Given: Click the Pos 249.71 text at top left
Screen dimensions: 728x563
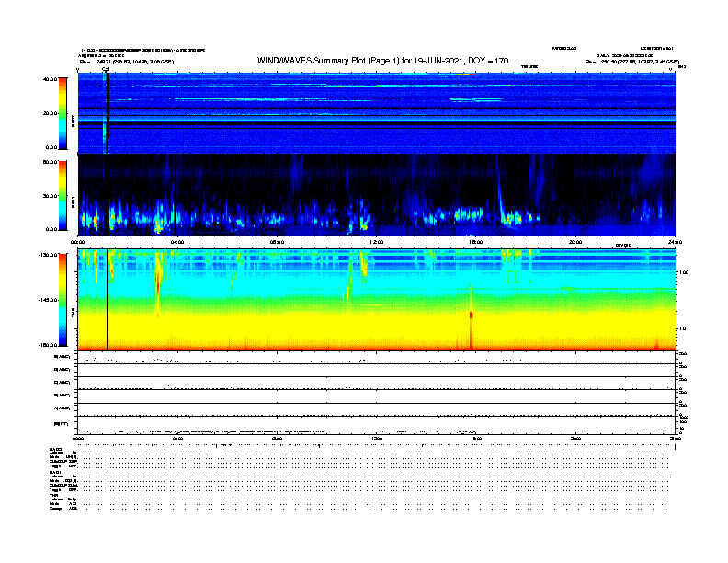Looking at the screenshot, I should (x=127, y=62).
